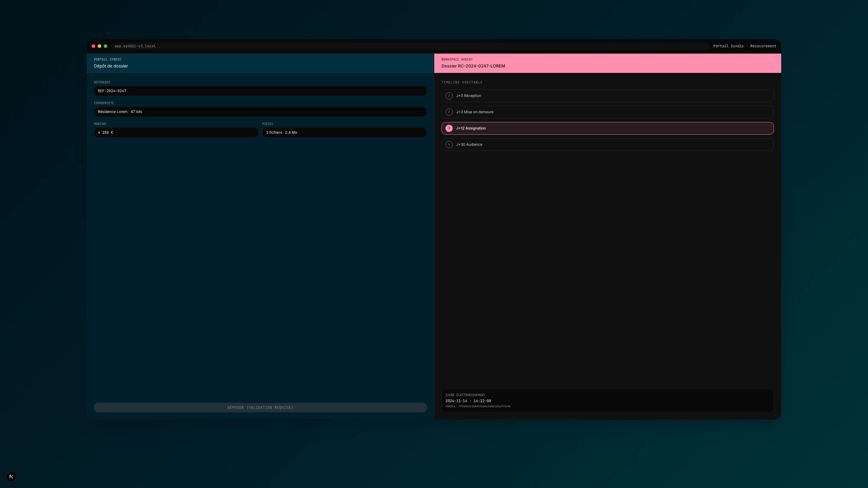Click the Pièces field with 3 fichiers
The width and height of the screenshot is (868, 488).
click(344, 132)
